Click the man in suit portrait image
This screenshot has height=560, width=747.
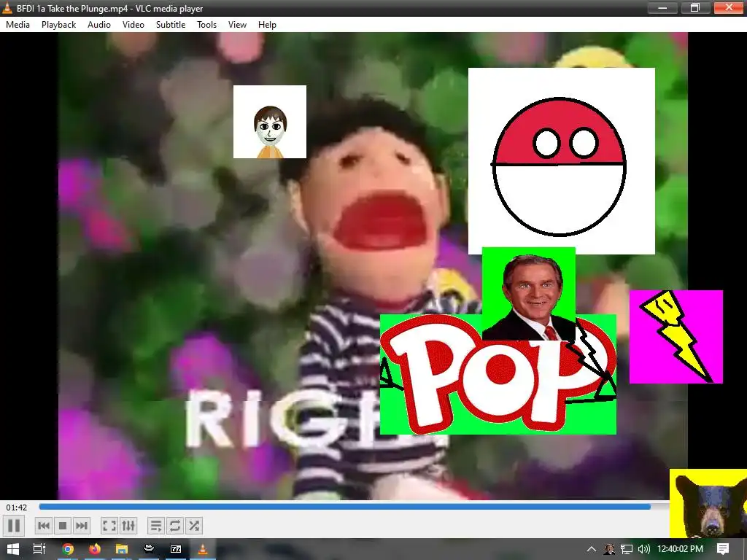(528, 293)
